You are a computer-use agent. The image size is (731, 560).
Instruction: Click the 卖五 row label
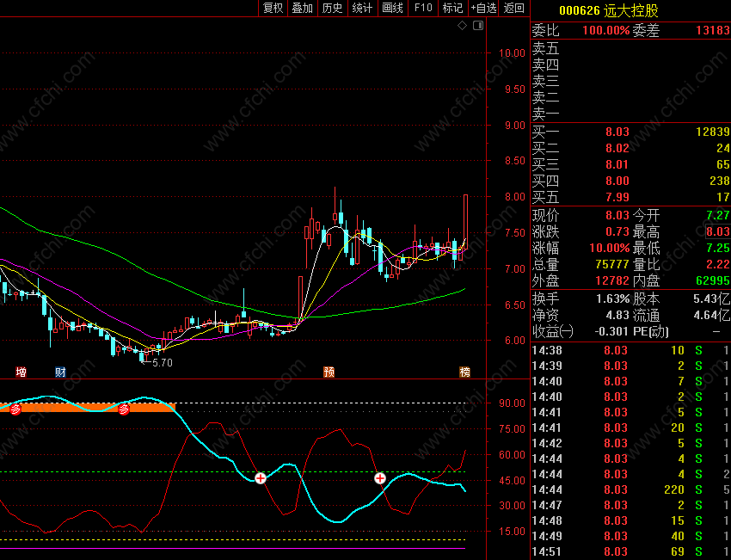click(x=545, y=48)
